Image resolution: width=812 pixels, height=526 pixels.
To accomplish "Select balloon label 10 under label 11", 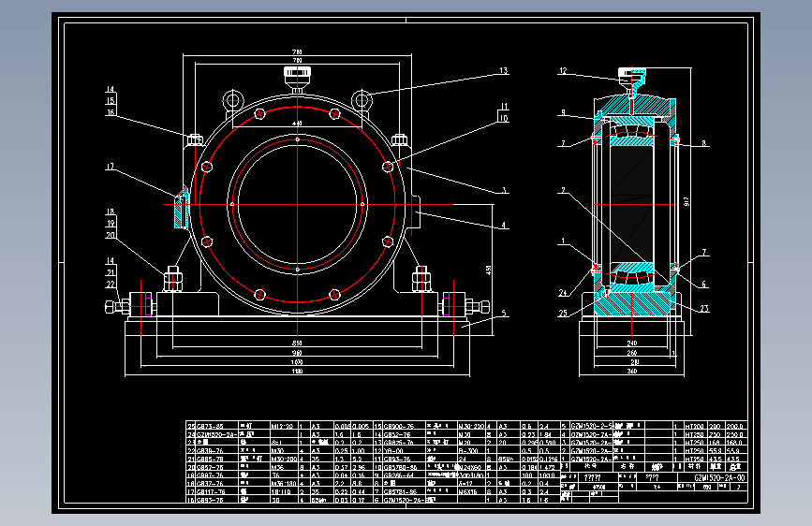I will [503, 118].
